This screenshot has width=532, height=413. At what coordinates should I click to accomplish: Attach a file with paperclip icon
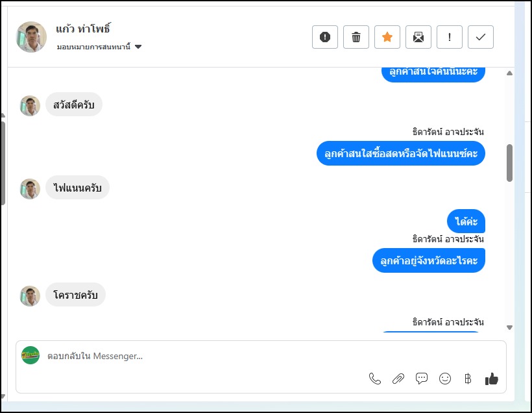pos(398,379)
